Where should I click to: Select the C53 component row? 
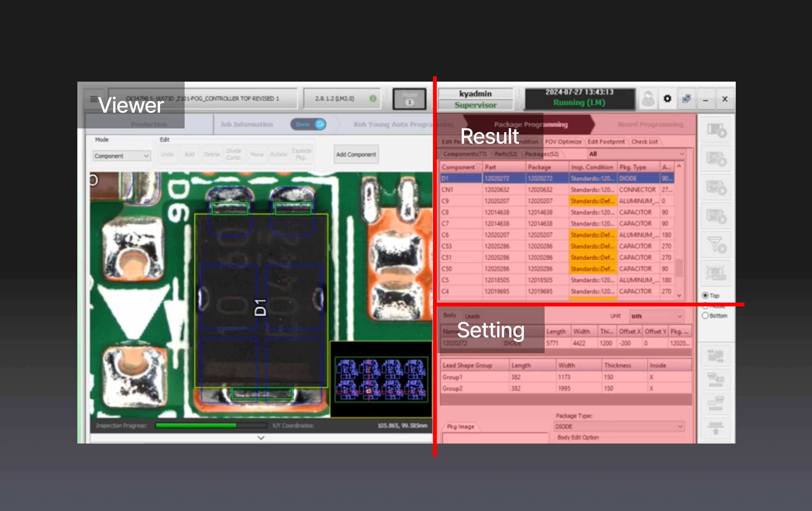pyautogui.click(x=557, y=246)
